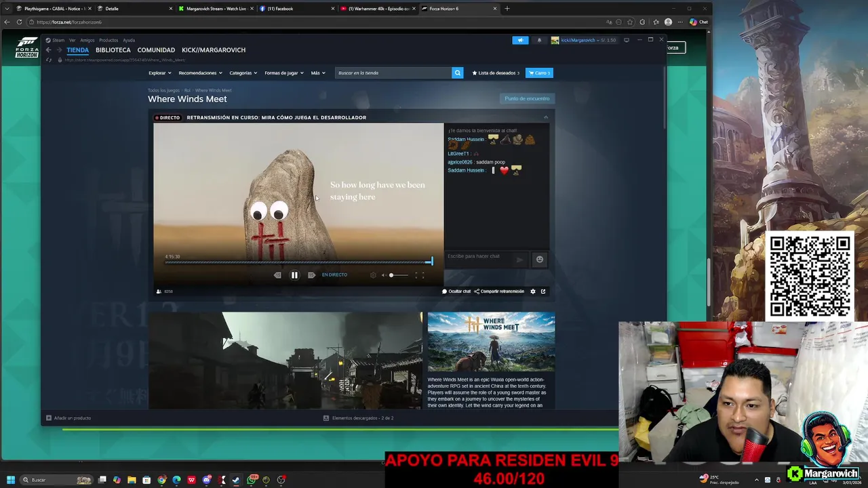
Task: Click Steam's blue announcements megaphone button
Action: click(x=520, y=40)
